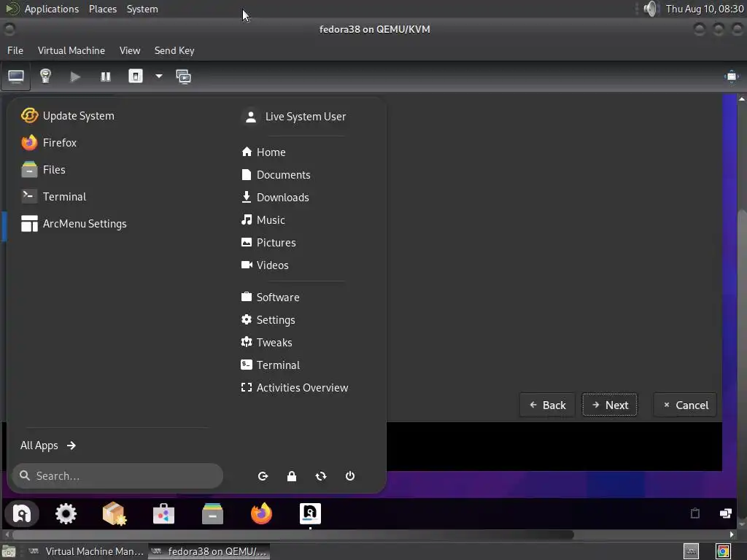Open Update System from pinned apps
This screenshot has width=747, height=560.
coord(68,116)
